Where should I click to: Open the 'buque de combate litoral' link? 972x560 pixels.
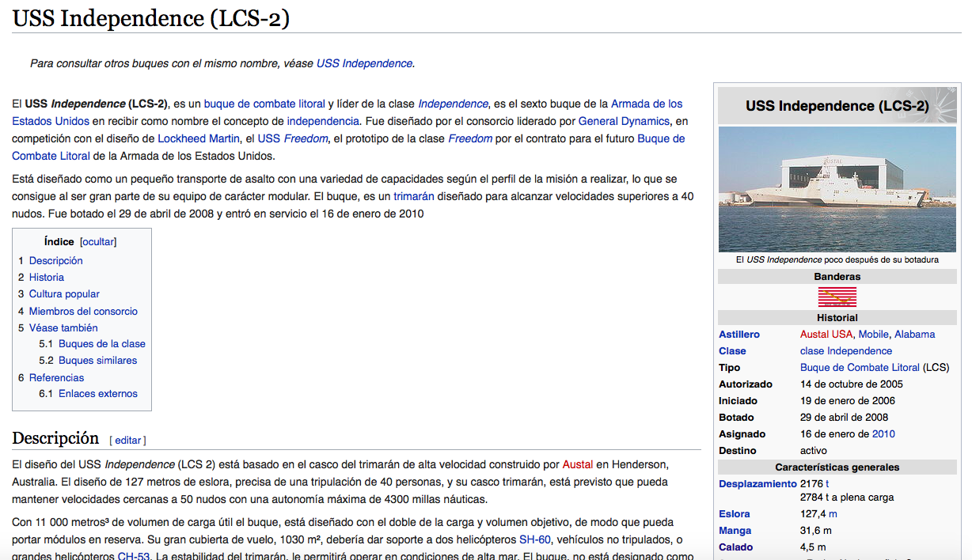pyautogui.click(x=264, y=104)
